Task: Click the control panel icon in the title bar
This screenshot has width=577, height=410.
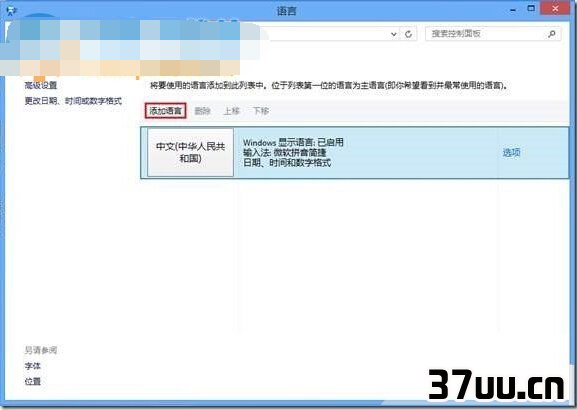Action: [11, 10]
